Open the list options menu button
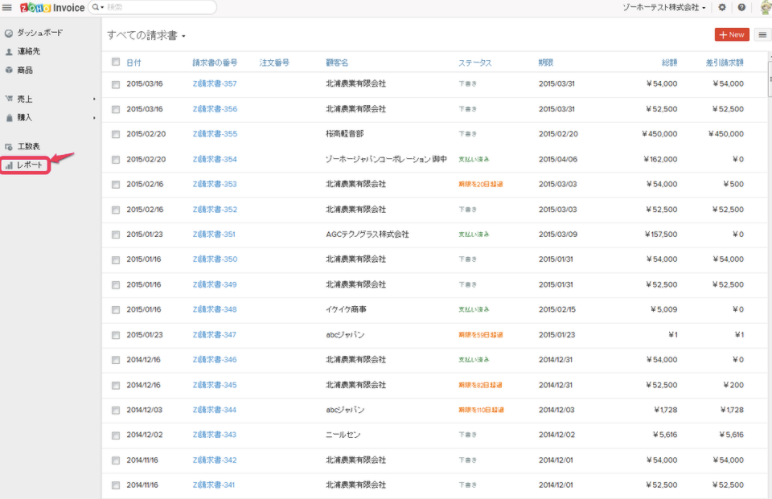The height and width of the screenshot is (499, 772). [x=762, y=34]
